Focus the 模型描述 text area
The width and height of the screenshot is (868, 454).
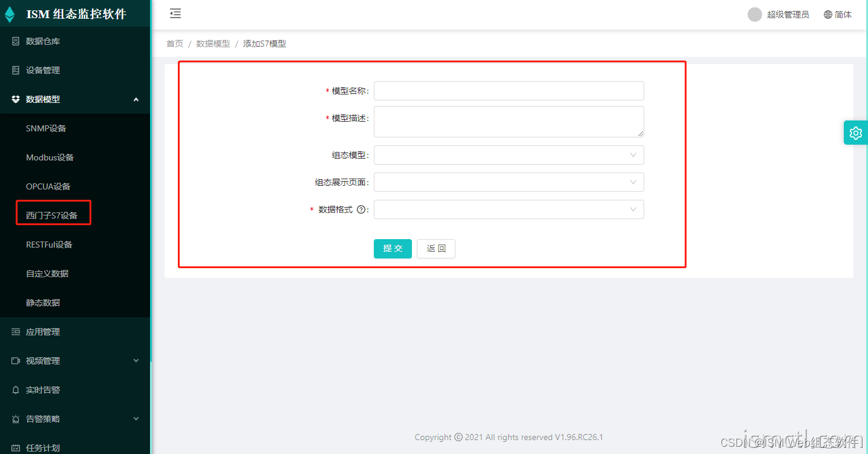tap(509, 122)
